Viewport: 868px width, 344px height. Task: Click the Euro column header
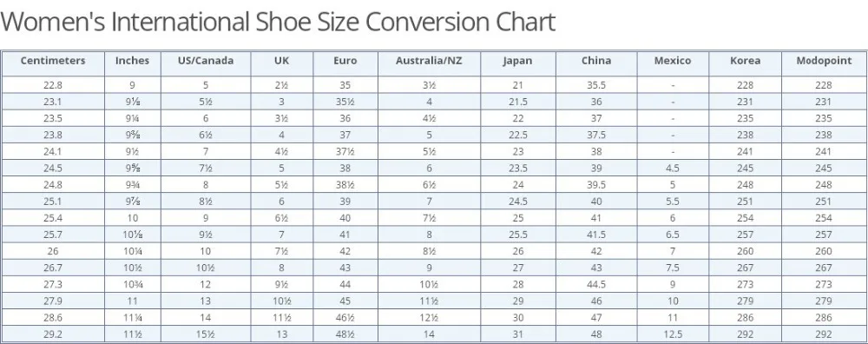tap(345, 61)
